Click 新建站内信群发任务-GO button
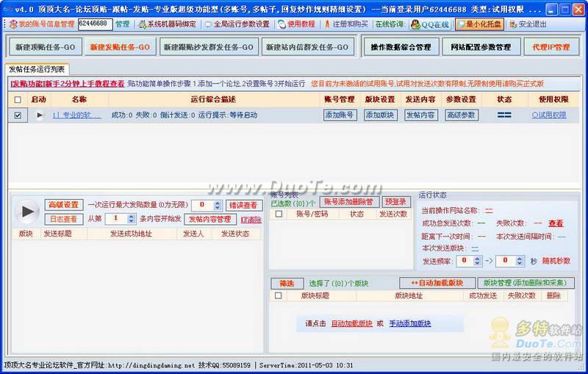The height and width of the screenshot is (374, 588). click(x=307, y=47)
